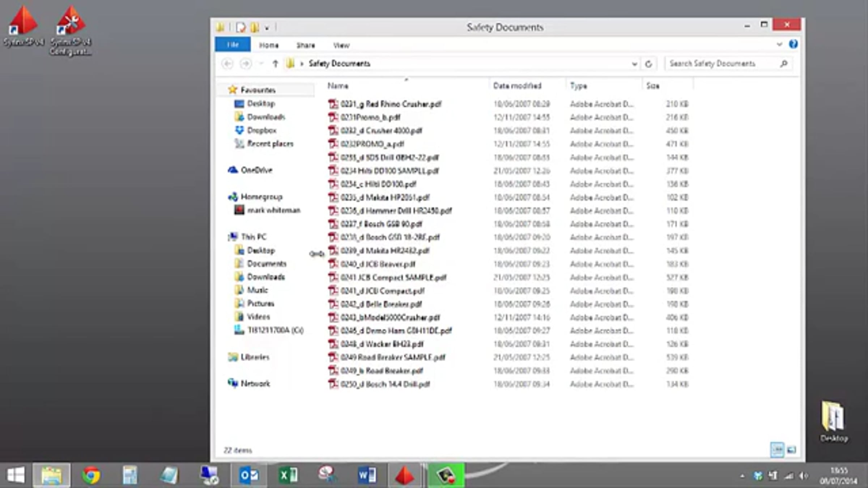Open the Explorer help icon
Screen dimensions: 868x488
pyautogui.click(x=793, y=44)
